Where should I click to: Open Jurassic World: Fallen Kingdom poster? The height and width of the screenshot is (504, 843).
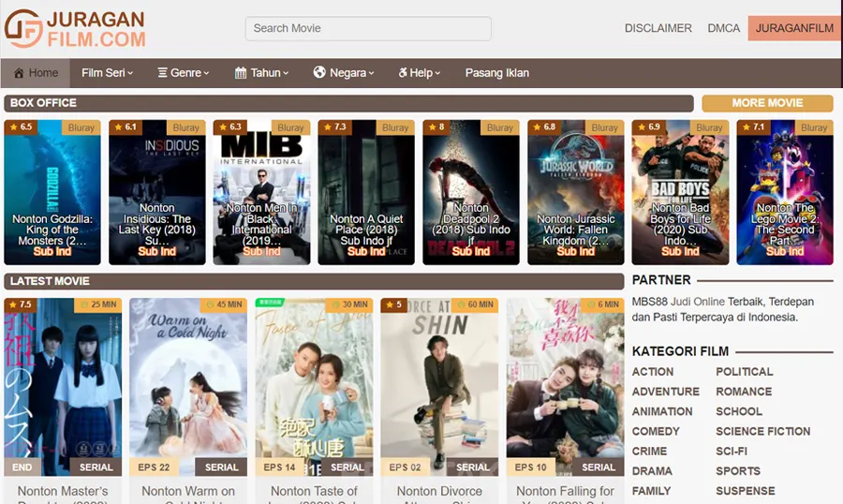point(576,192)
